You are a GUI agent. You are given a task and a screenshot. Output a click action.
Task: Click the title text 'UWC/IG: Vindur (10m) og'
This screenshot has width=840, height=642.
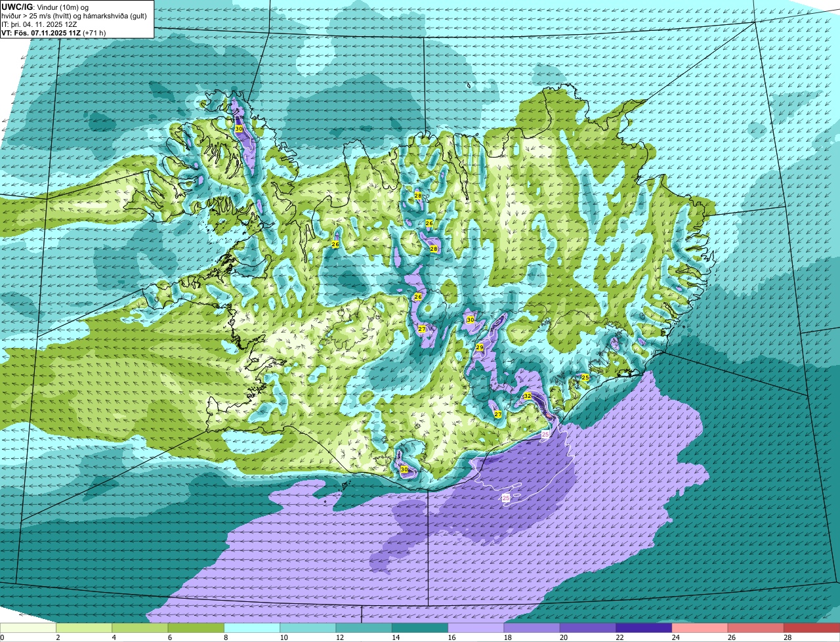tap(45, 7)
